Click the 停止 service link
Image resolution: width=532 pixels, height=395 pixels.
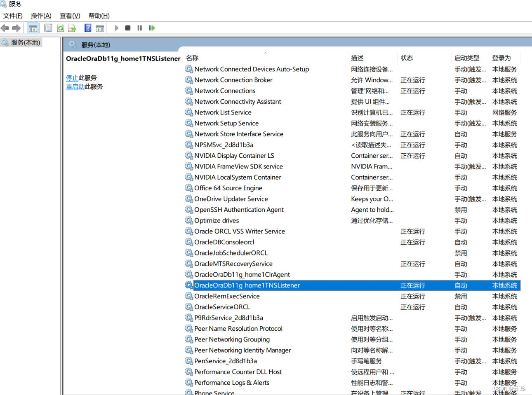[x=72, y=78]
